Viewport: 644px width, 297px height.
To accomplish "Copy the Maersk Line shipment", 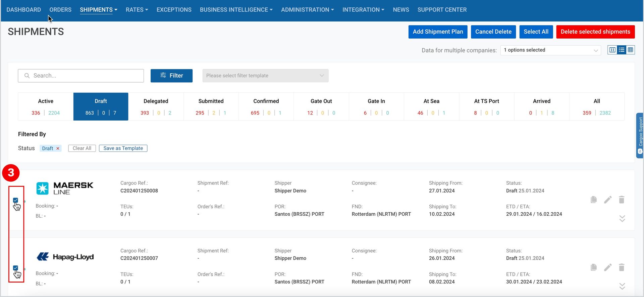I will tap(593, 200).
